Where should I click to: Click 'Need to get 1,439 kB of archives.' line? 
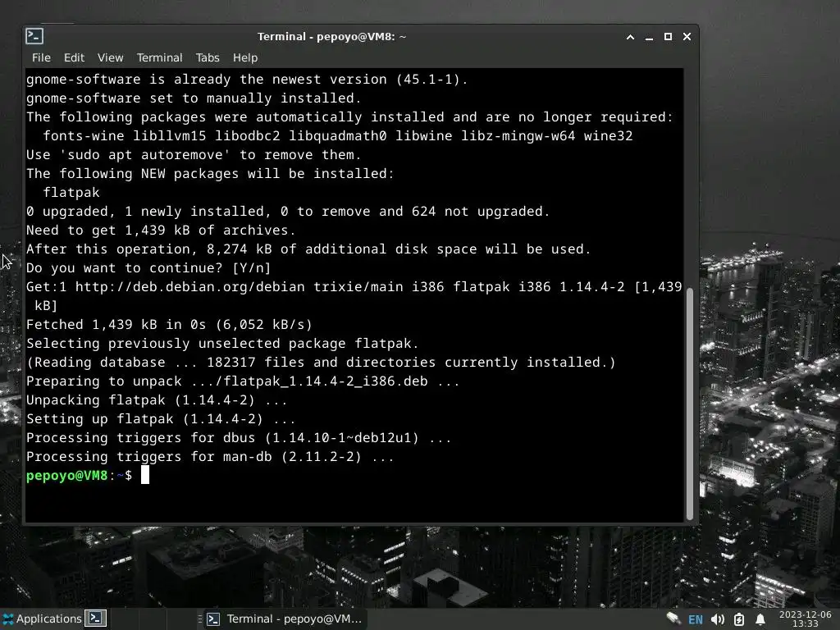tap(161, 230)
